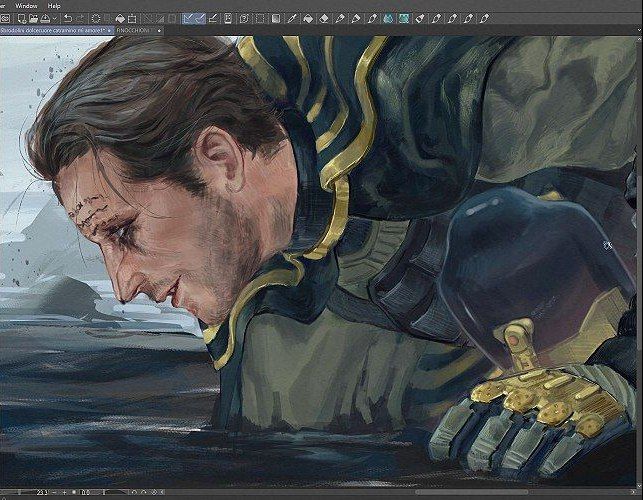Zoom out using the minus button
643x500 pixels.
tap(55, 492)
